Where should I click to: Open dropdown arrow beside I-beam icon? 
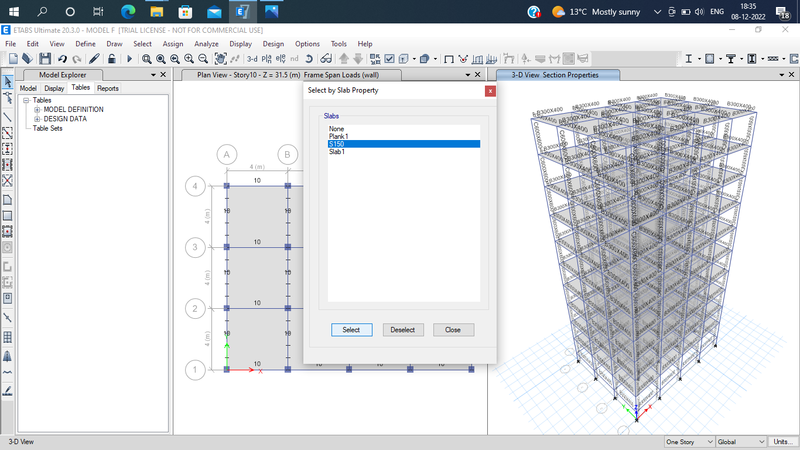699,59
